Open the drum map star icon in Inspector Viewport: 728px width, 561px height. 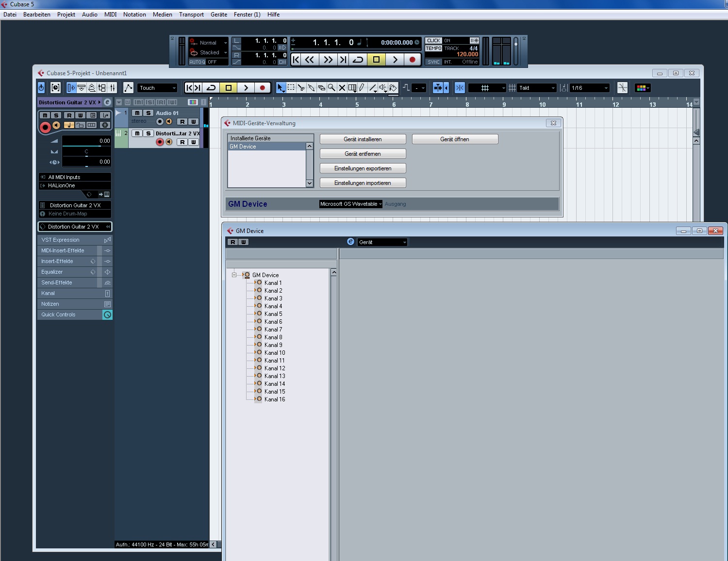105,125
